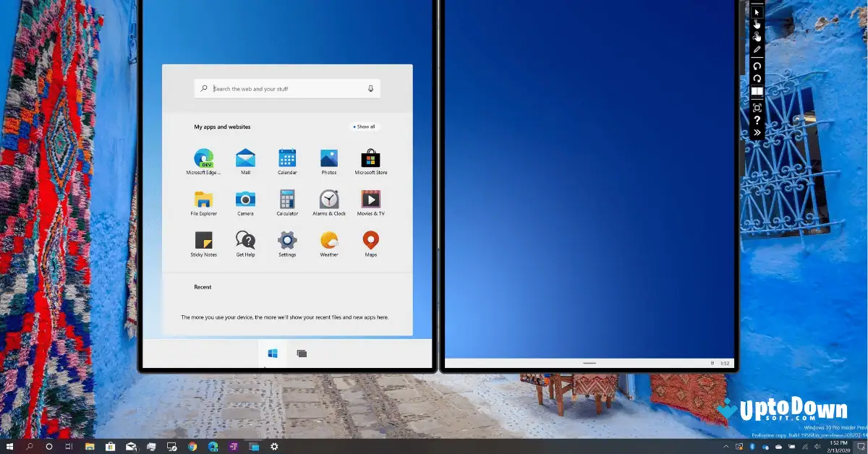Launch the Calculator app
868x454 pixels.
coord(287,199)
